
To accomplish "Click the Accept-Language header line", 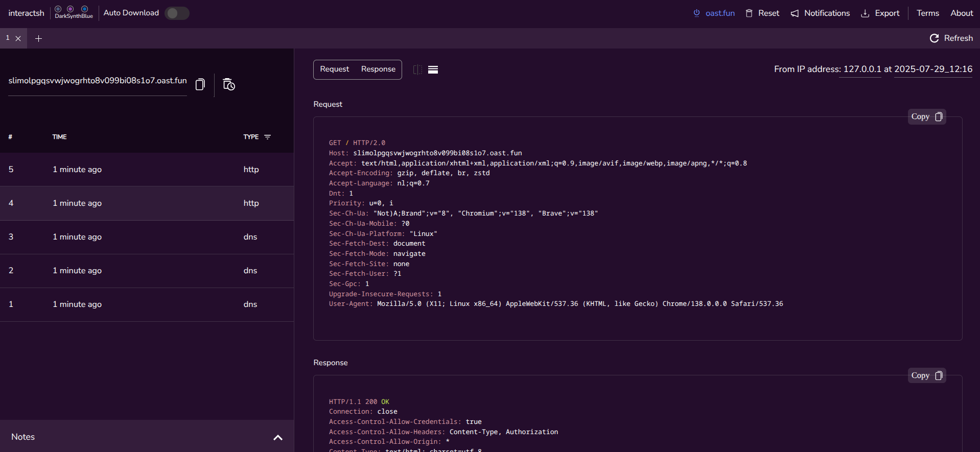I will (x=379, y=183).
